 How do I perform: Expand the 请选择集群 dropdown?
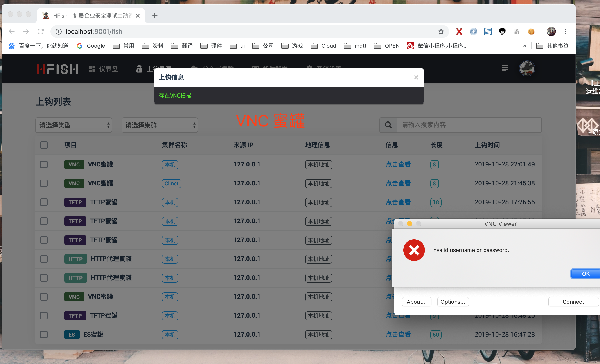point(160,125)
